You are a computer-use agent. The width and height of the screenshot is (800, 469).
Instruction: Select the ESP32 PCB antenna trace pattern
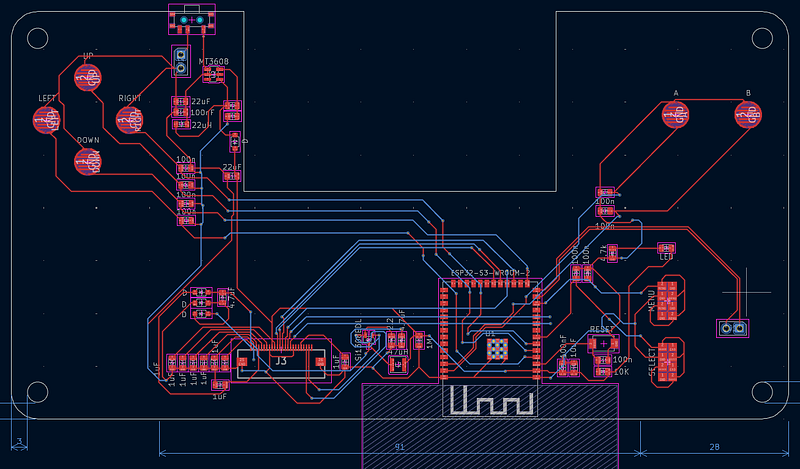pyautogui.click(x=490, y=400)
